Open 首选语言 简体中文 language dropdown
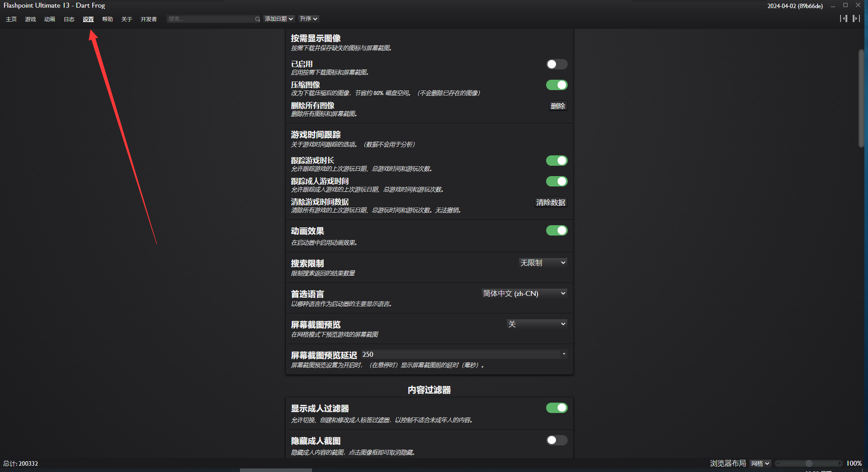868x472 pixels. point(524,293)
